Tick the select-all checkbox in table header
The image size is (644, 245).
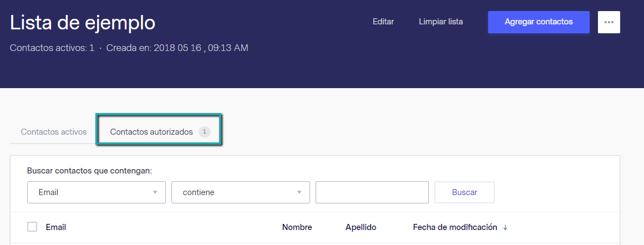pos(32,227)
